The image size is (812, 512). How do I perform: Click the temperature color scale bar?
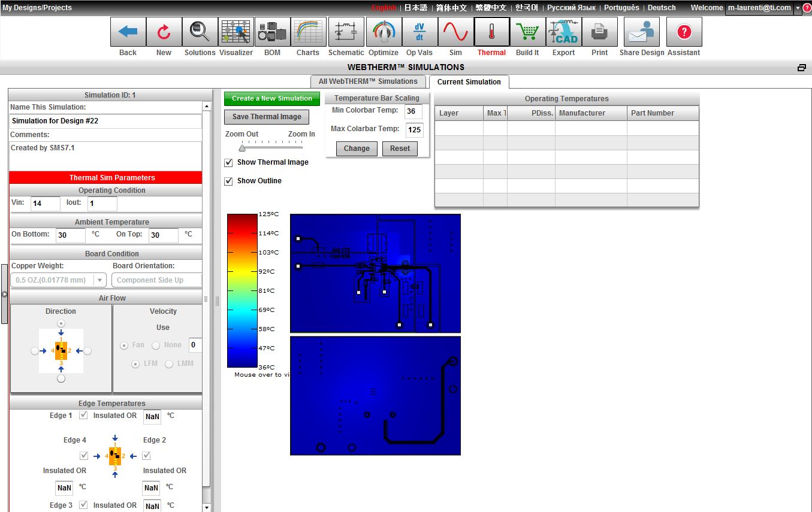click(242, 290)
